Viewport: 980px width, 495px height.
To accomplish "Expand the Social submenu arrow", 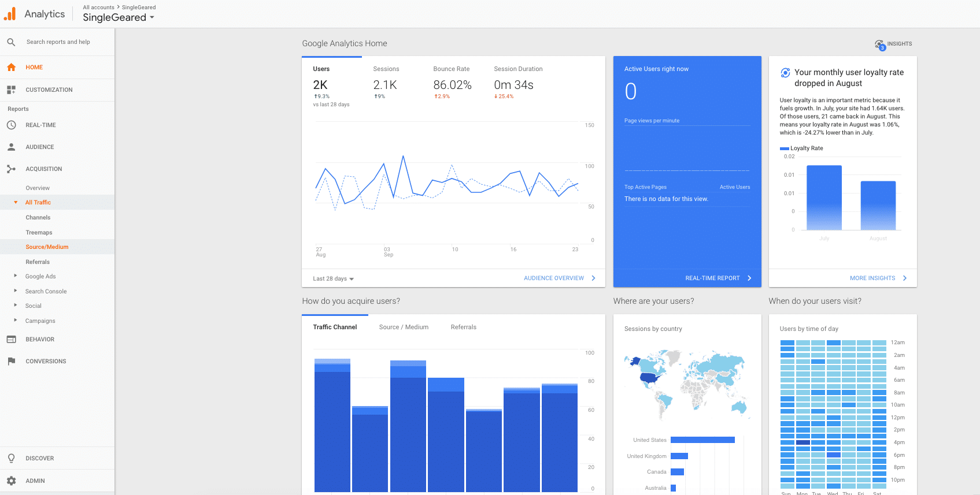I will tap(16, 306).
